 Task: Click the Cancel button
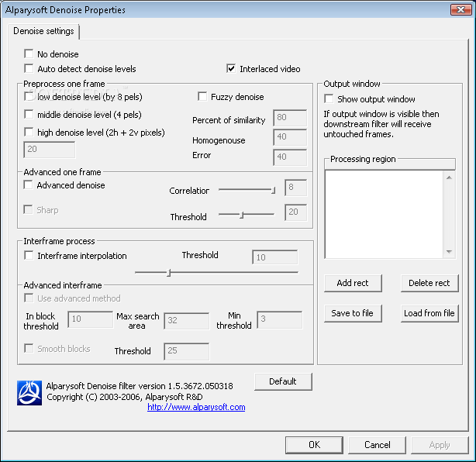click(377, 445)
